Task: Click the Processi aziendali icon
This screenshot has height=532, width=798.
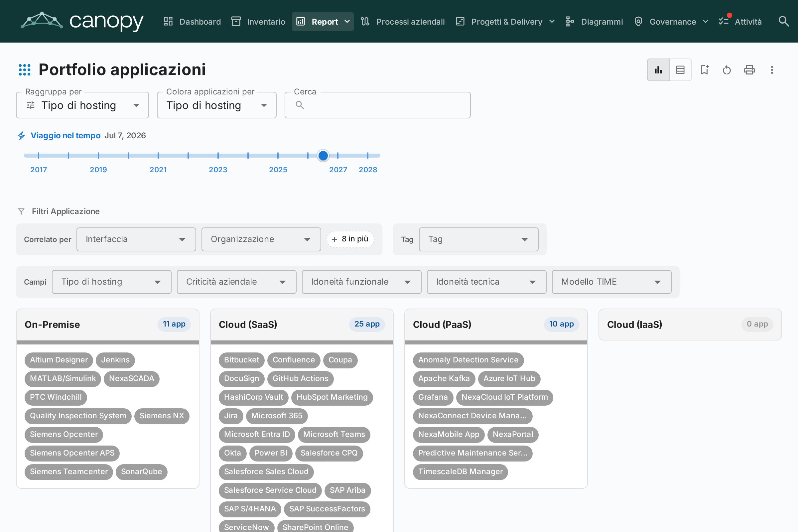Action: (365, 21)
